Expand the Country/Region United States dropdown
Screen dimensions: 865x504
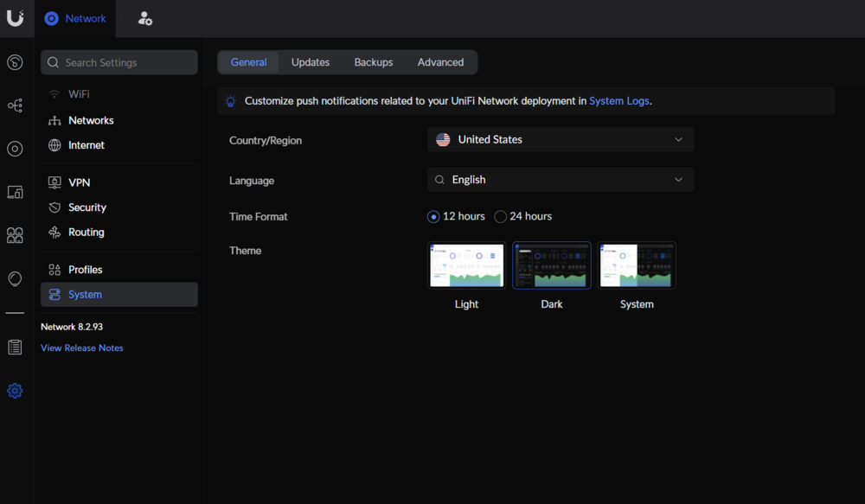[561, 139]
